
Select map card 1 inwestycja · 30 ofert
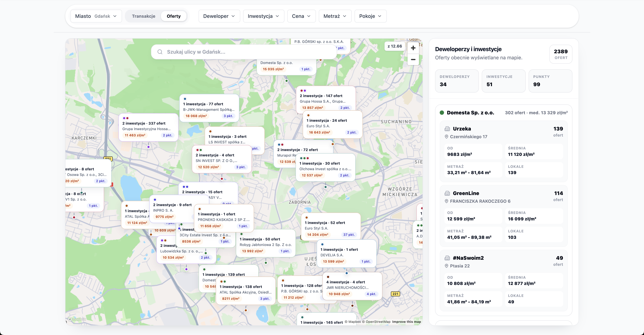326,167
